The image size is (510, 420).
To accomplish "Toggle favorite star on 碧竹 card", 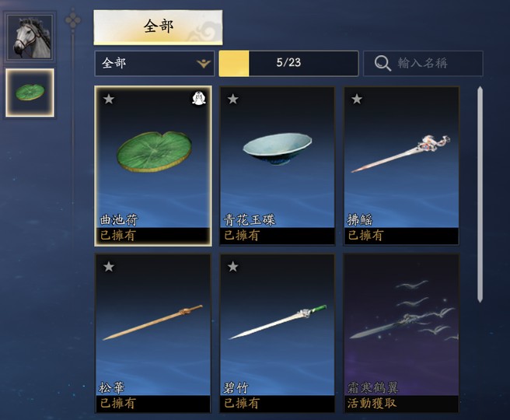I will click(x=233, y=267).
